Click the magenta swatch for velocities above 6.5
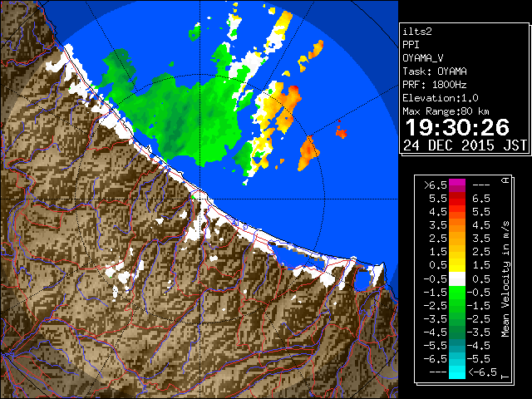 tap(457, 185)
